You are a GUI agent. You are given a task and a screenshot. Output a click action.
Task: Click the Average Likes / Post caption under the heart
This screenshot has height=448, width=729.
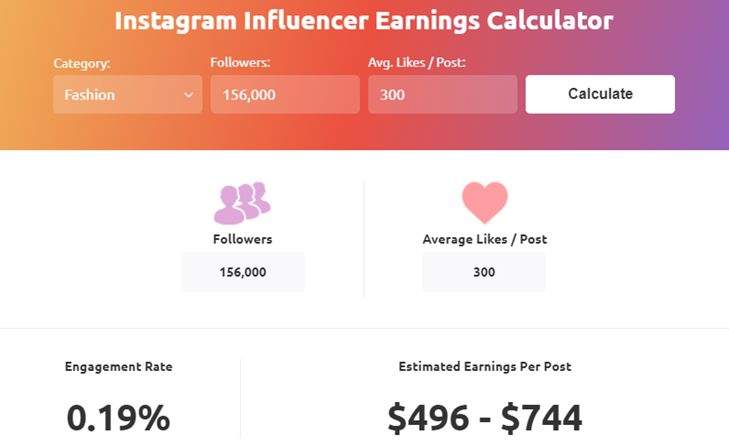click(x=484, y=240)
